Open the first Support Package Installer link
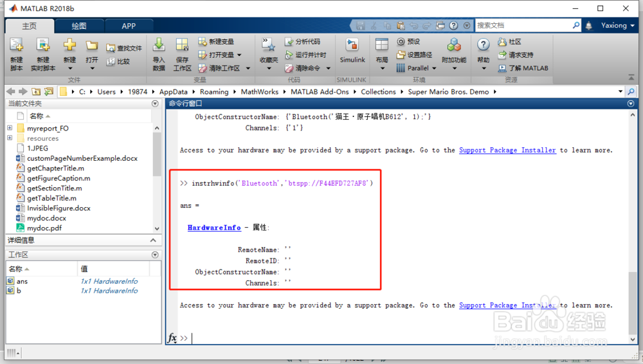 click(507, 150)
